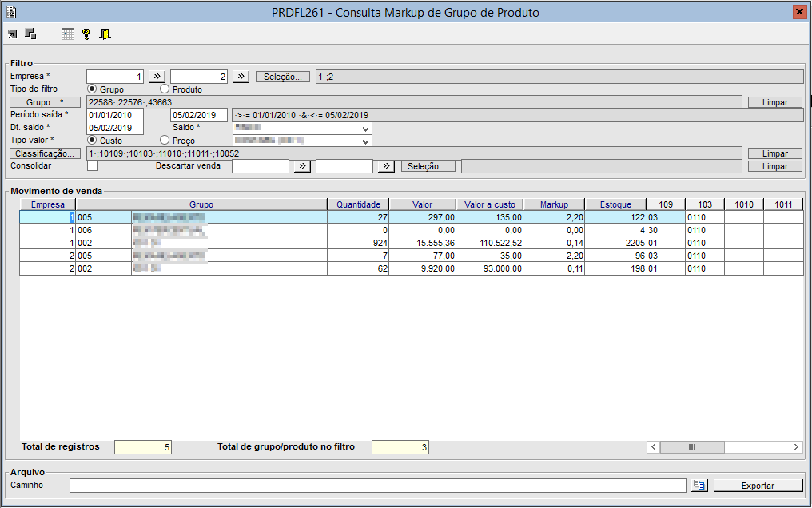Screen dimensions: 812x508
Task: Click Limpar beside the Classificação field
Action: [x=774, y=153]
